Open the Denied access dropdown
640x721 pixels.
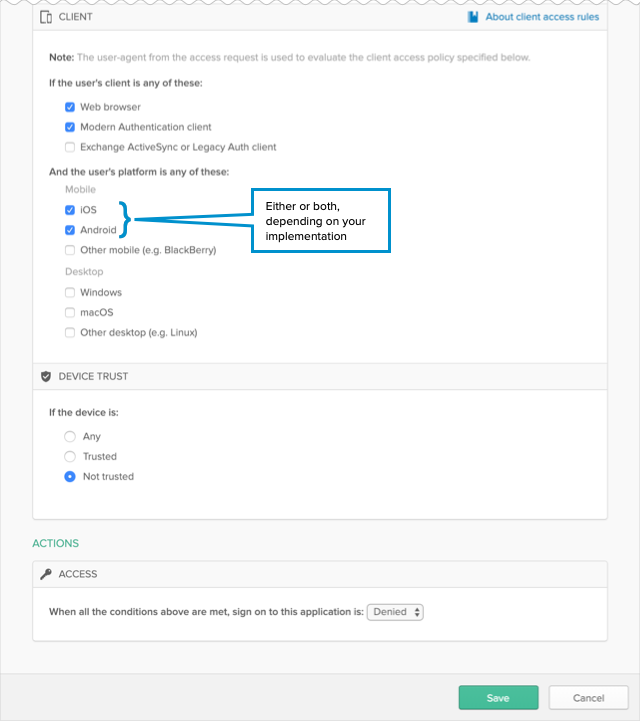[x=395, y=612]
